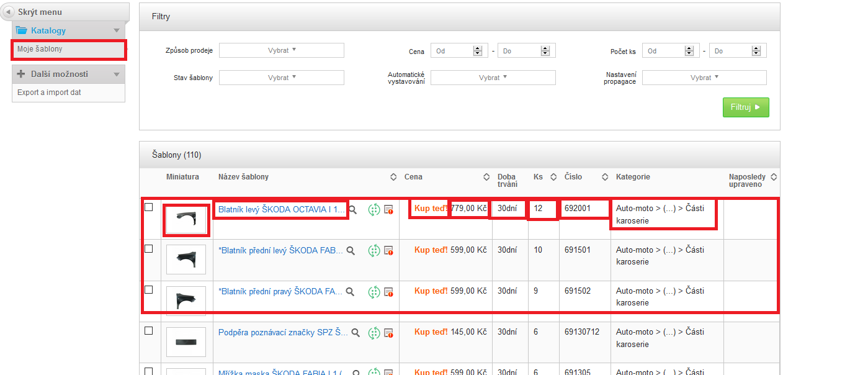The image size is (868, 375).
Task: Open the Způsob prodeje dropdown
Action: point(282,50)
